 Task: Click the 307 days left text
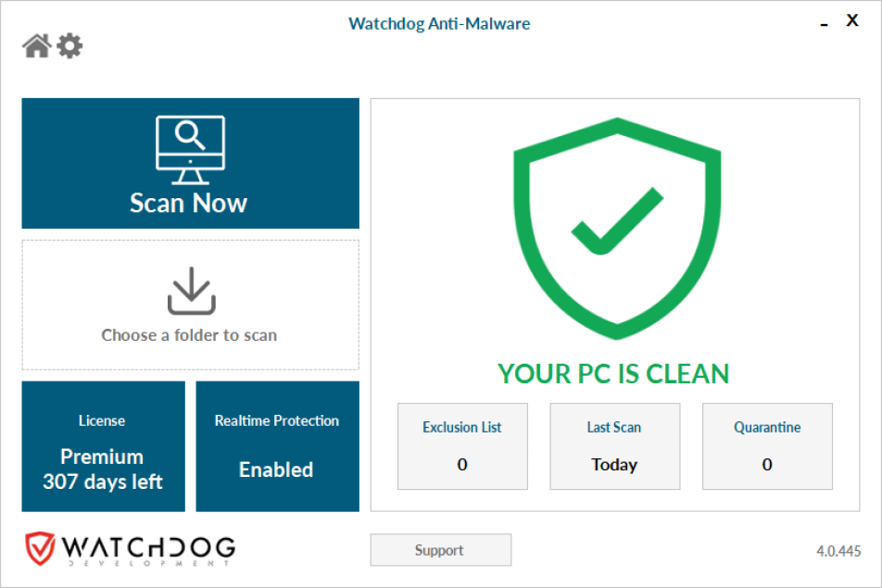click(x=103, y=482)
